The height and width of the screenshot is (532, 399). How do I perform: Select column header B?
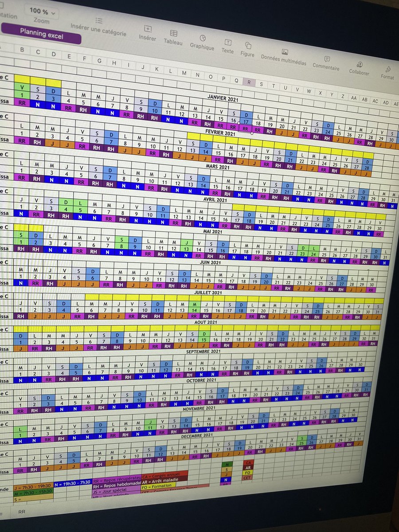(22, 50)
